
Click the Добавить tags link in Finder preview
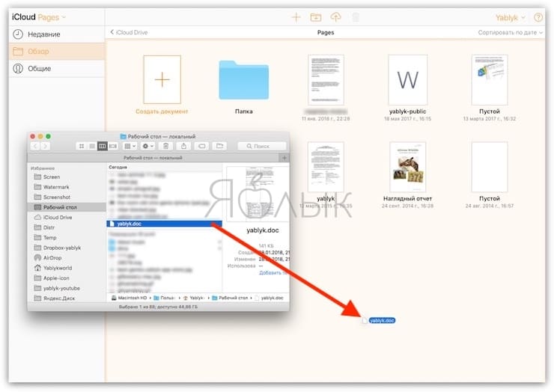pos(272,272)
